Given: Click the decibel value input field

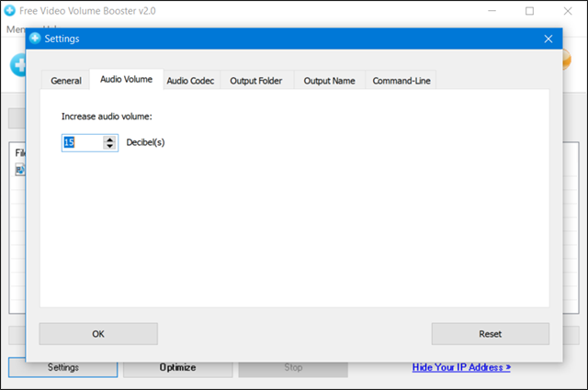Looking at the screenshot, I should [83, 143].
